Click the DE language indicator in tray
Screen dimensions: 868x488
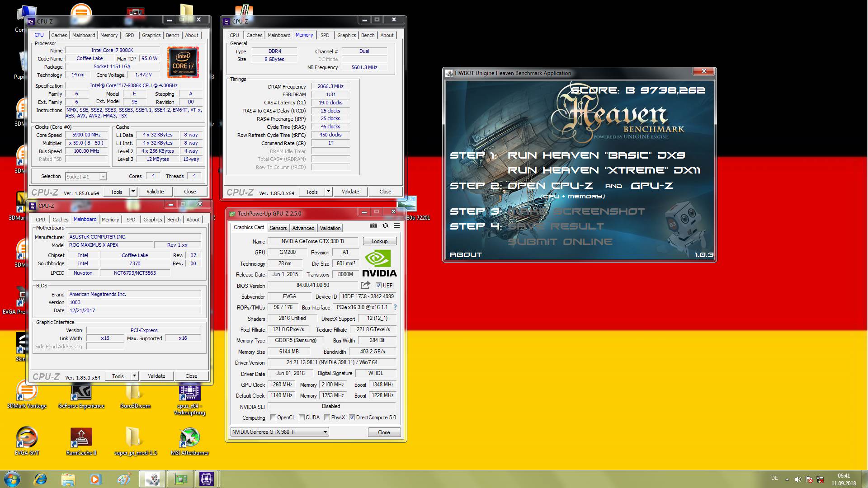point(774,478)
